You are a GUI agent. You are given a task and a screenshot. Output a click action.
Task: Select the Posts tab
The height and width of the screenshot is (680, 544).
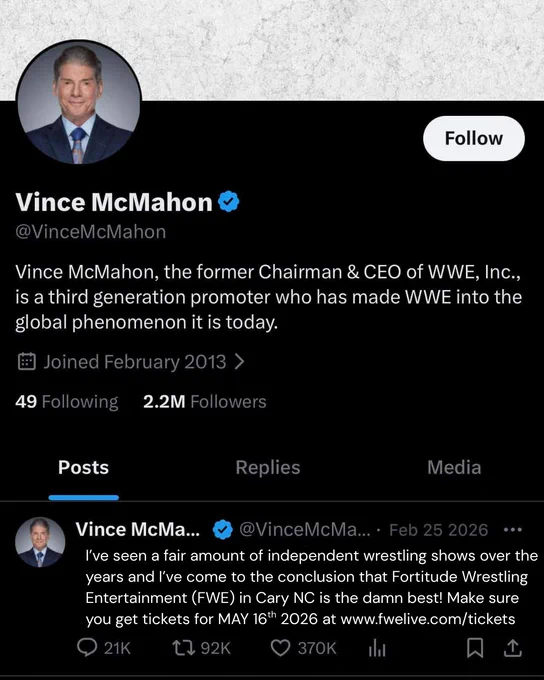click(83, 467)
